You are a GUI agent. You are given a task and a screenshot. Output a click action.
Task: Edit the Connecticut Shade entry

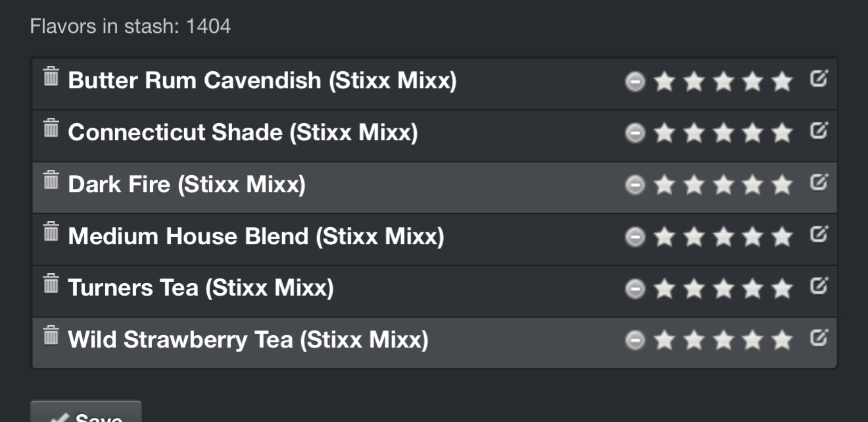point(818,130)
